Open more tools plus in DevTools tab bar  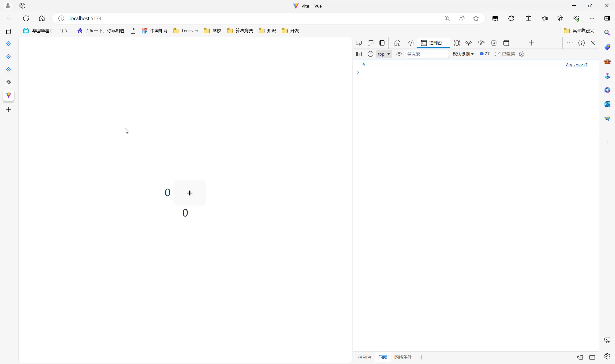point(532,43)
